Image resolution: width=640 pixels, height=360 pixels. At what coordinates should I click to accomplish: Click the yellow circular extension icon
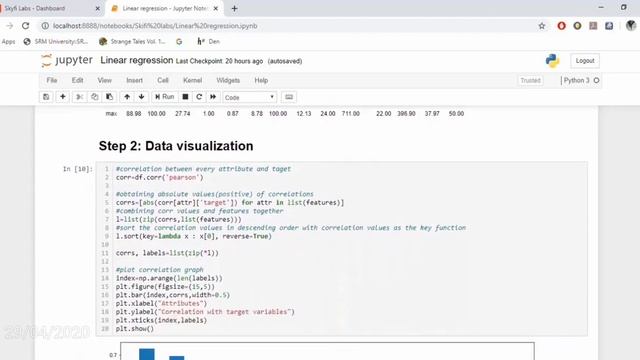577,26
